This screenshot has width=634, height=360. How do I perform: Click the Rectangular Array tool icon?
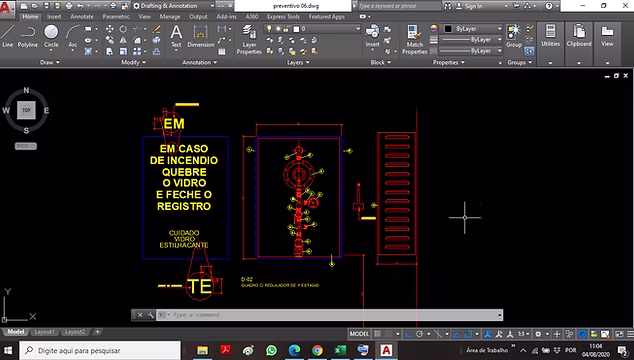(137, 51)
